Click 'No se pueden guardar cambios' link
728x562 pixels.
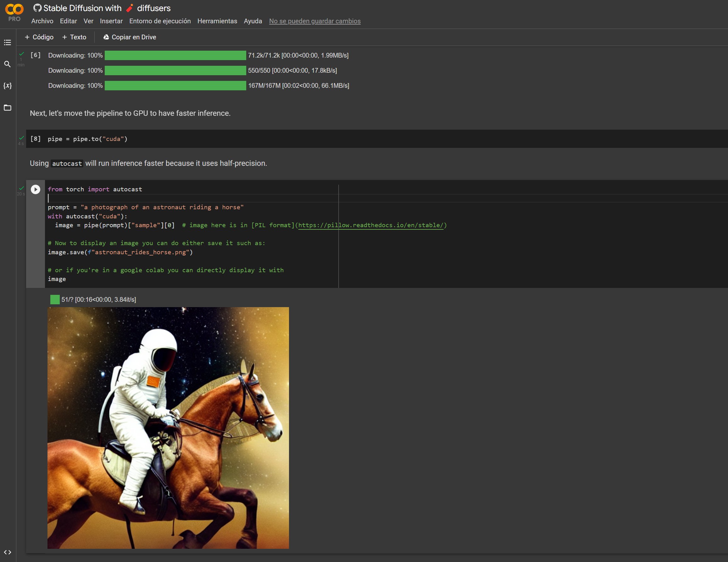[x=315, y=21]
